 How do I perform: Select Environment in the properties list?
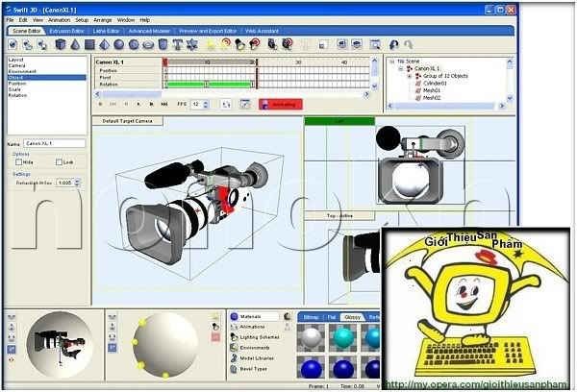pyautogui.click(x=22, y=72)
